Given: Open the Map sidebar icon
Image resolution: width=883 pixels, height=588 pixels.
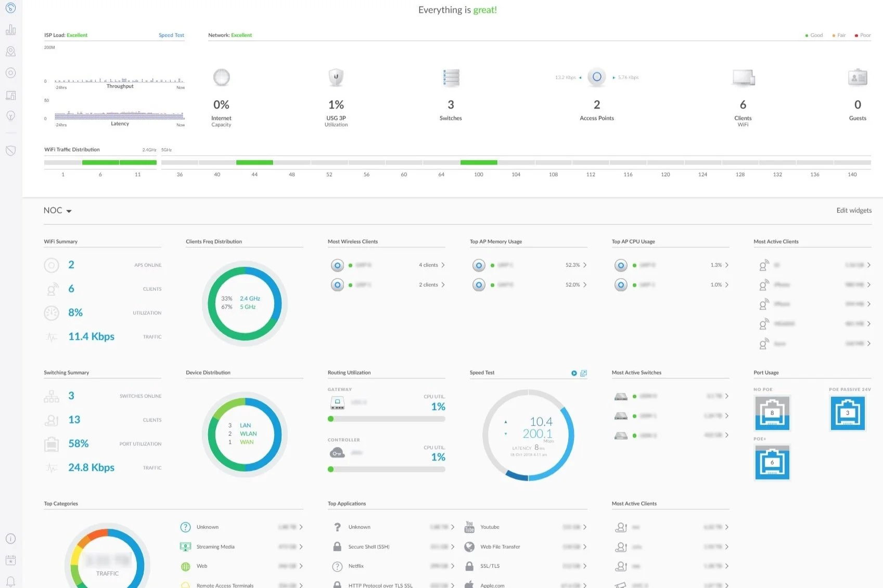Looking at the screenshot, I should [10, 51].
